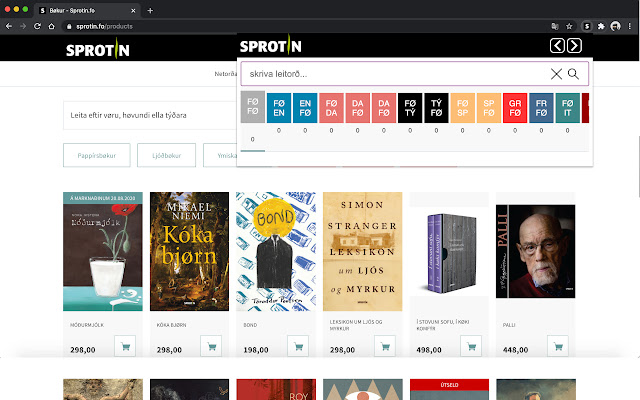
Task: Pick the black FØ-TÝ dictionary
Action: (410, 108)
